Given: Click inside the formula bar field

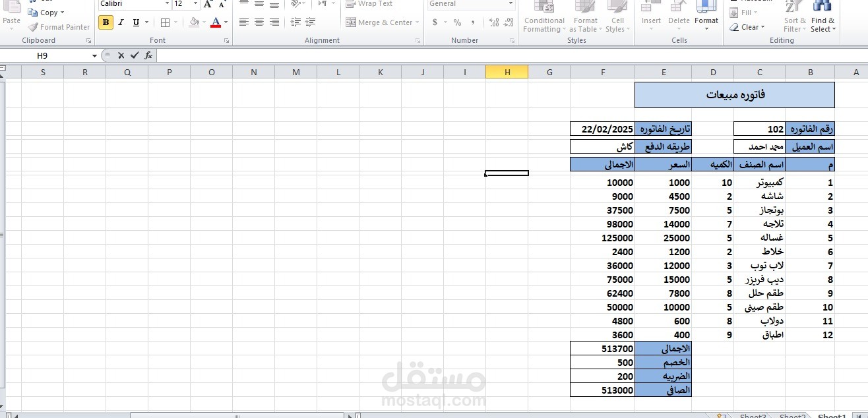Looking at the screenshot, I should (511, 56).
